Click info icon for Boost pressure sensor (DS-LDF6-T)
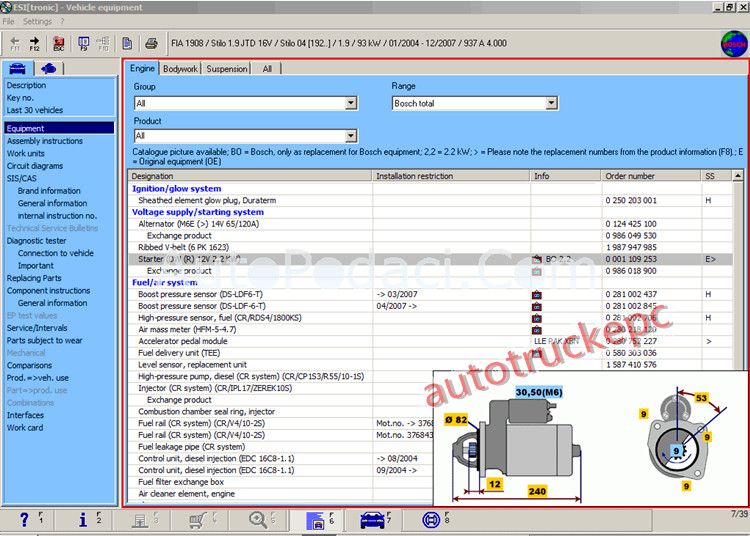The image size is (750, 536). pos(537,295)
